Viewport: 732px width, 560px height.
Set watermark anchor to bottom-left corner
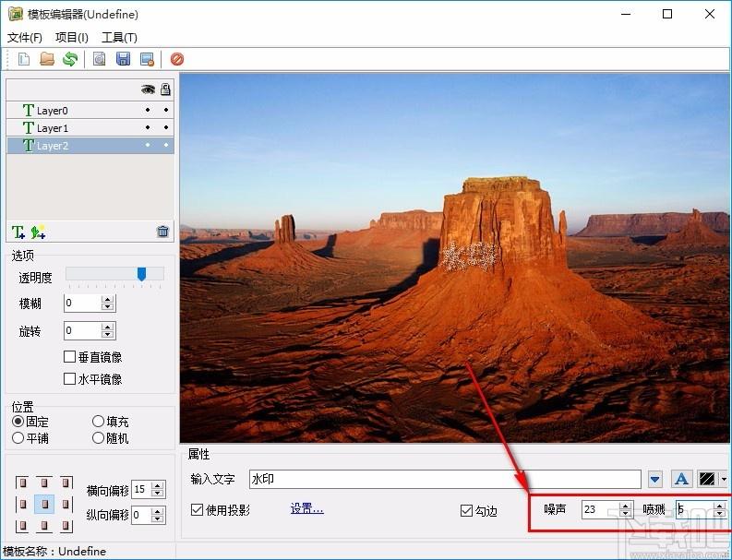click(x=22, y=526)
